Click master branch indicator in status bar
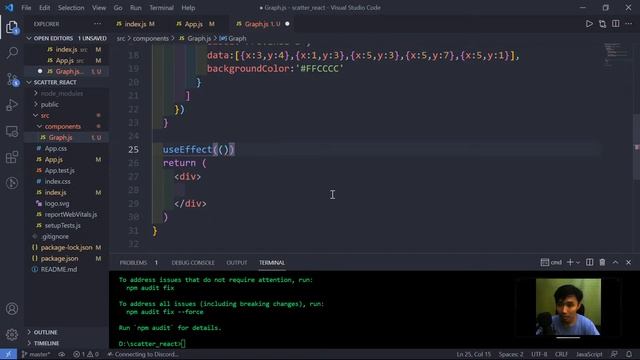Image resolution: width=640 pixels, height=360 pixels. click(36, 354)
